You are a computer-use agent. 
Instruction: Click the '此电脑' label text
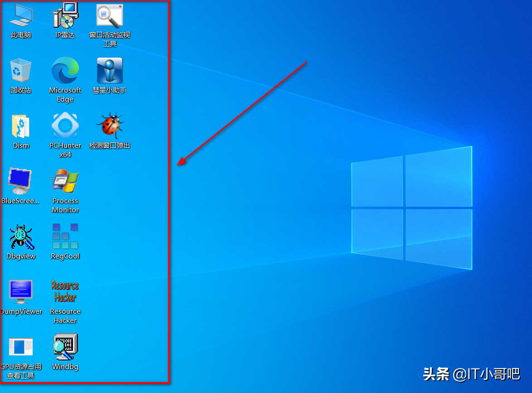(21, 34)
